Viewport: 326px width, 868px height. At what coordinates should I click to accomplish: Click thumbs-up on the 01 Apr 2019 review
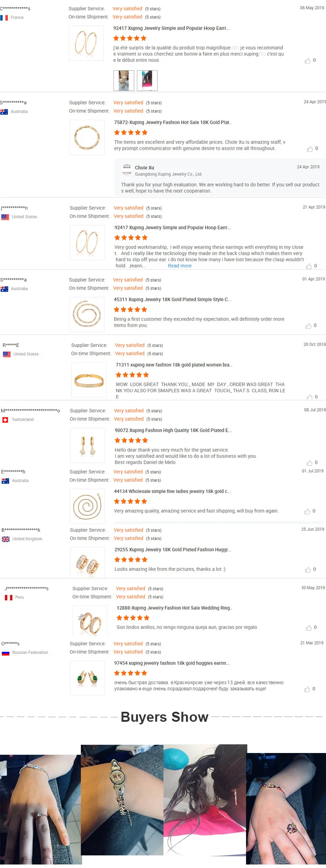click(x=309, y=326)
